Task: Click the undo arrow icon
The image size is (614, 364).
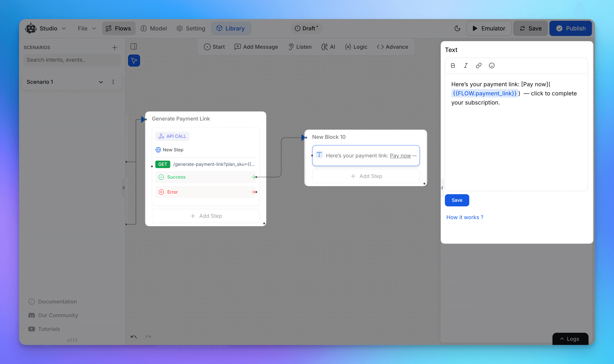Action: point(134,337)
